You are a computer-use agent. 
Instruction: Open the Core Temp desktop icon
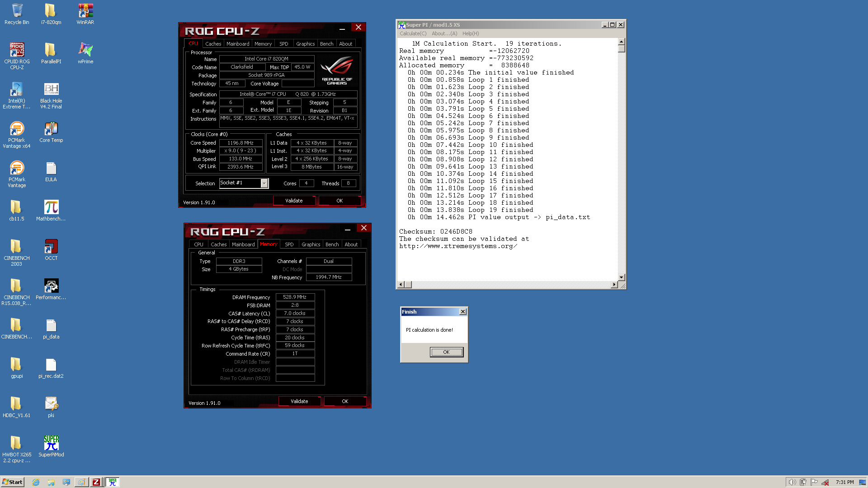[x=51, y=131]
